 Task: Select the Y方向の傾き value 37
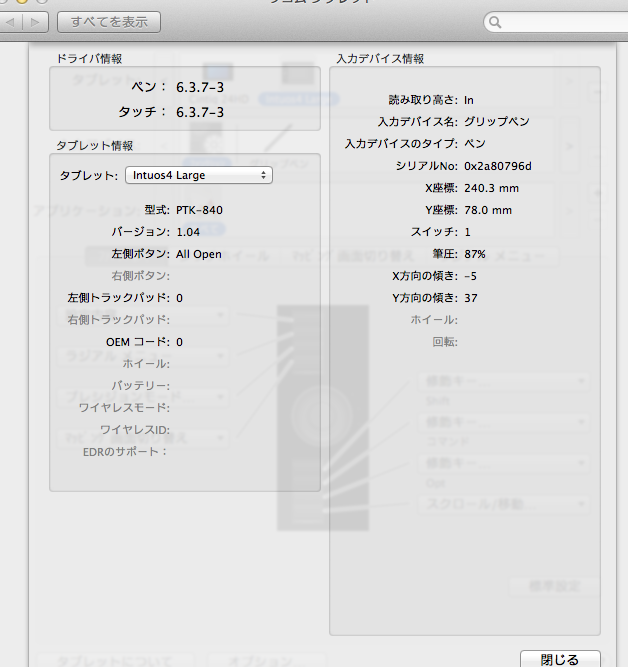(x=471, y=298)
